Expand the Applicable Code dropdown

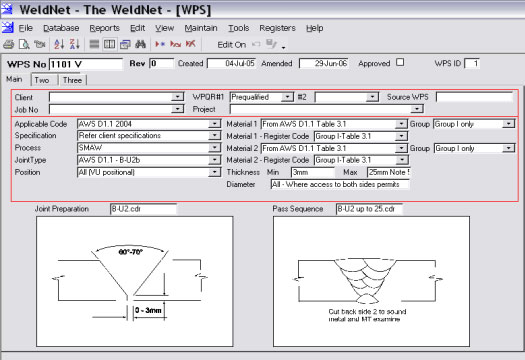[x=214, y=124]
